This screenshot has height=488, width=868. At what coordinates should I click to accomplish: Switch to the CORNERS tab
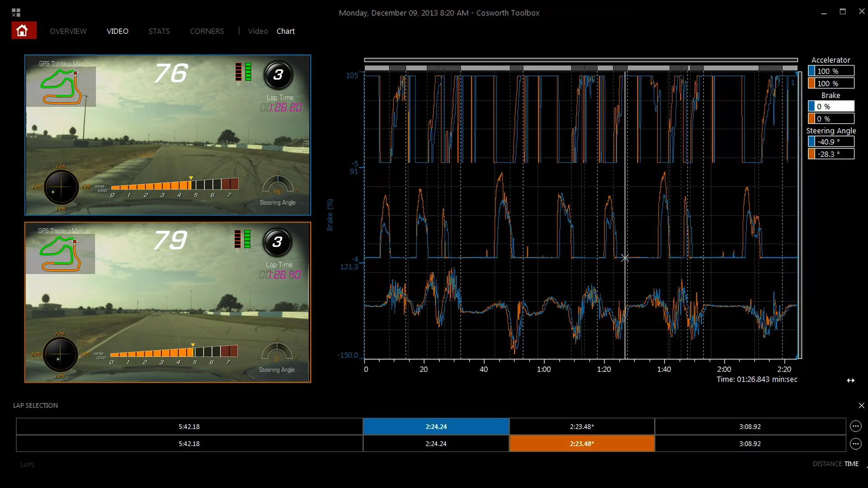click(x=207, y=31)
